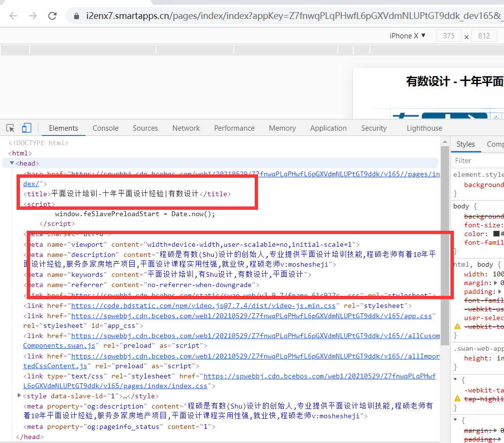
Task: Select the Styles sidebar tab
Action: [x=466, y=144]
